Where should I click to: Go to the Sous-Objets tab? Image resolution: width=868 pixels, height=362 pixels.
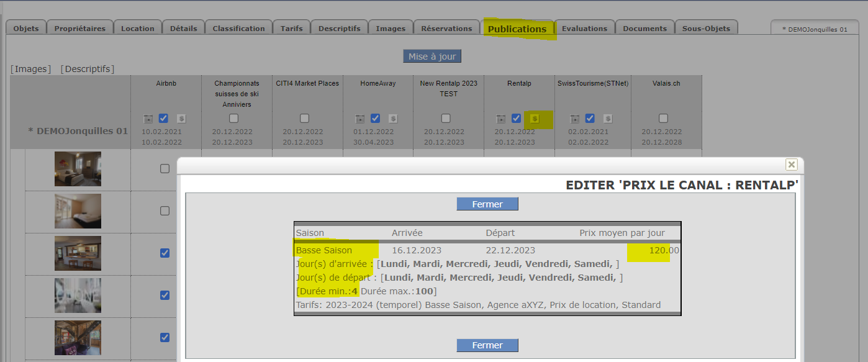tap(707, 29)
